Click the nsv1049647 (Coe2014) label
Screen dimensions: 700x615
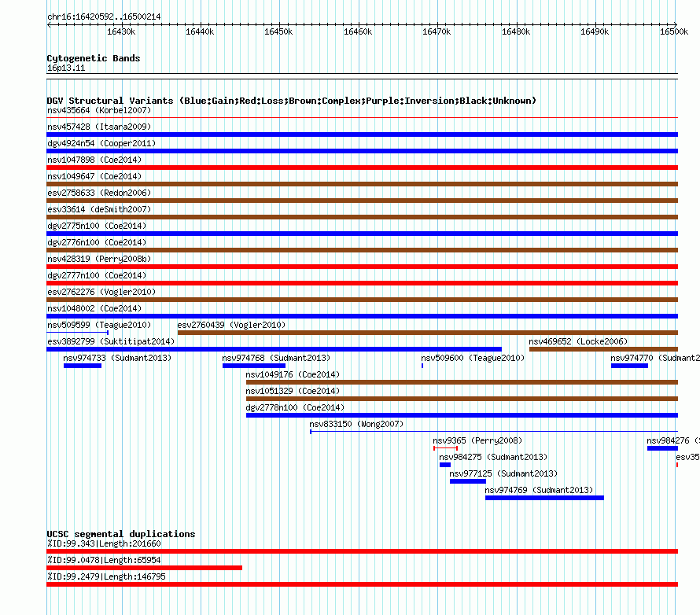94,176
